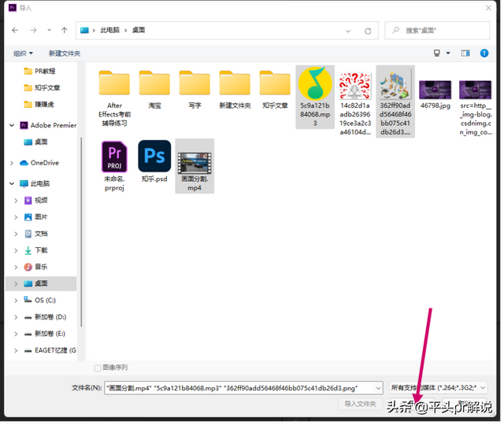The height and width of the screenshot is (425, 504).
Task: Open the 组织 menu
Action: click(x=23, y=54)
